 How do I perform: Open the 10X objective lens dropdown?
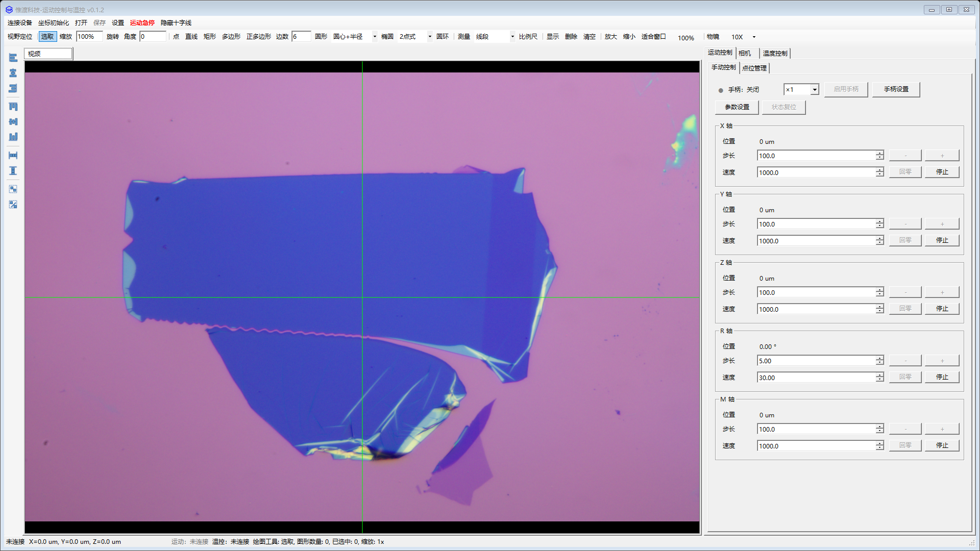click(743, 37)
